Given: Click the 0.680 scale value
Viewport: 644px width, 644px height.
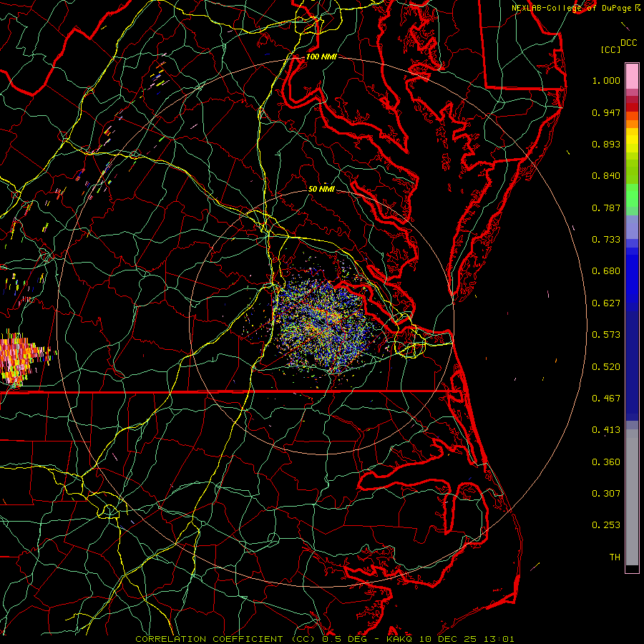Looking at the screenshot, I should pyautogui.click(x=606, y=271).
